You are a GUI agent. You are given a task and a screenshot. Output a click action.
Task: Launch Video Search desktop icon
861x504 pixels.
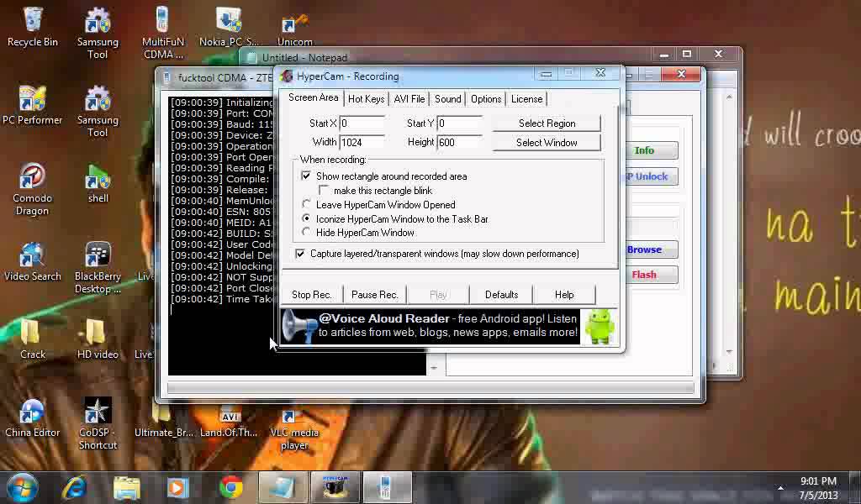(x=33, y=261)
